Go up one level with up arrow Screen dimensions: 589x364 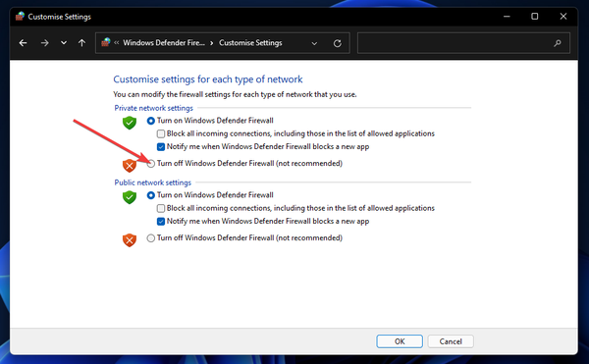[81, 43]
